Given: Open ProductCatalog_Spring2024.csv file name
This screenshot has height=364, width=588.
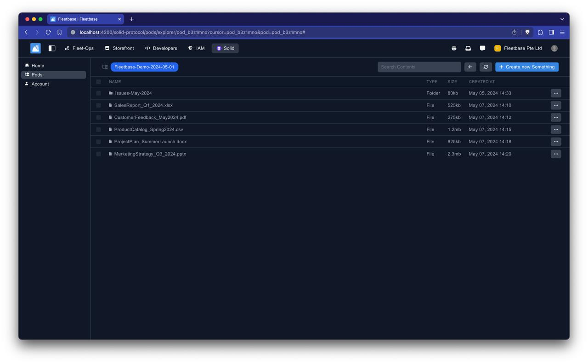Looking at the screenshot, I should 148,129.
